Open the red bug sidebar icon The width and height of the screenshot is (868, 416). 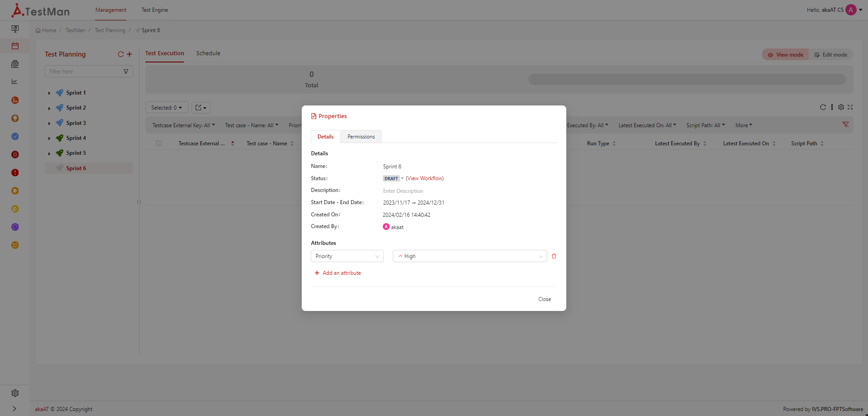coord(15,154)
